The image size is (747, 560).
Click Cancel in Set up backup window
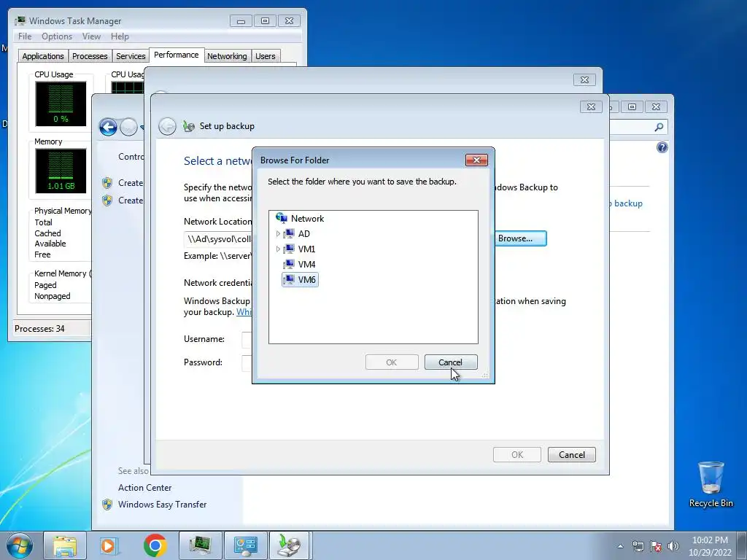click(x=572, y=455)
